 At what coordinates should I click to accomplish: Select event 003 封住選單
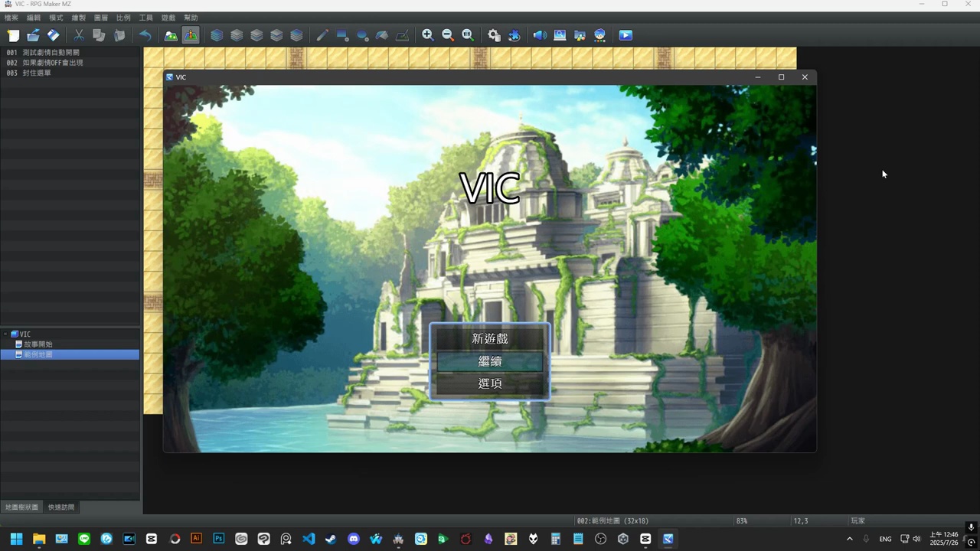(x=70, y=73)
